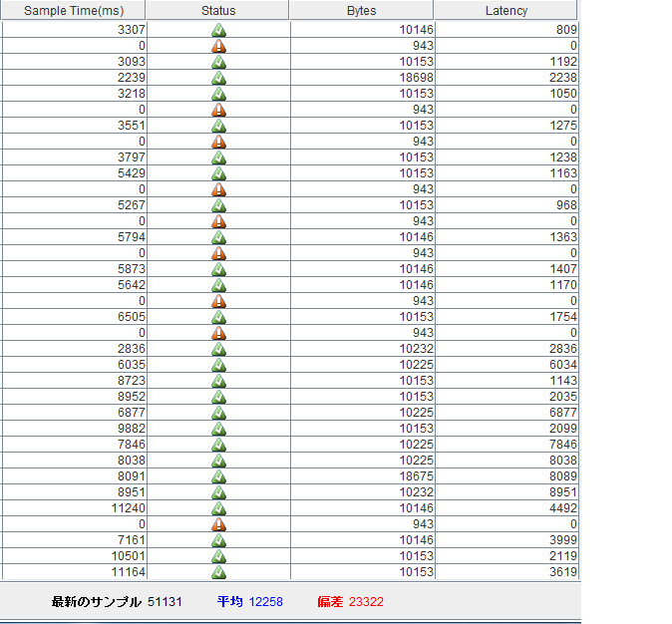Select the status icon in the 11240 row

tap(218, 508)
